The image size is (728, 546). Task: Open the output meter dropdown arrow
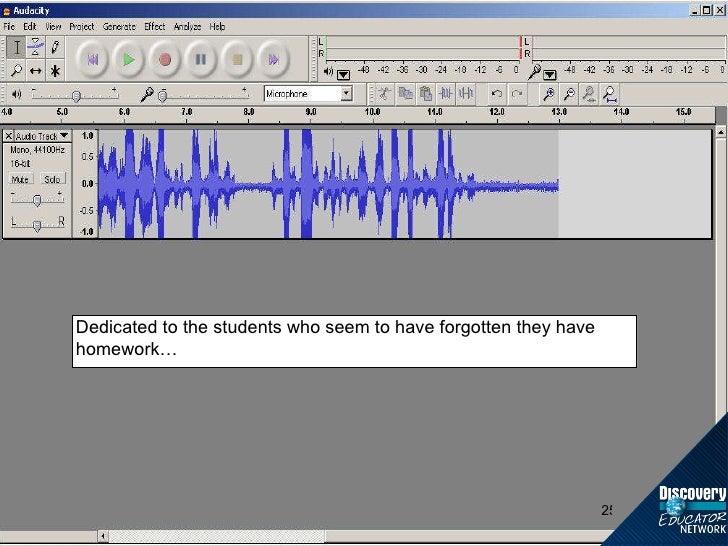pyautogui.click(x=344, y=74)
